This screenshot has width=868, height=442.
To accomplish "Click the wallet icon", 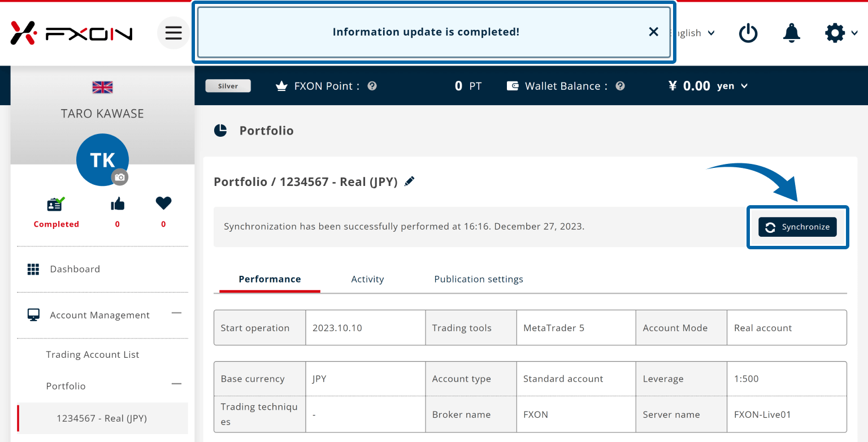I will [513, 86].
